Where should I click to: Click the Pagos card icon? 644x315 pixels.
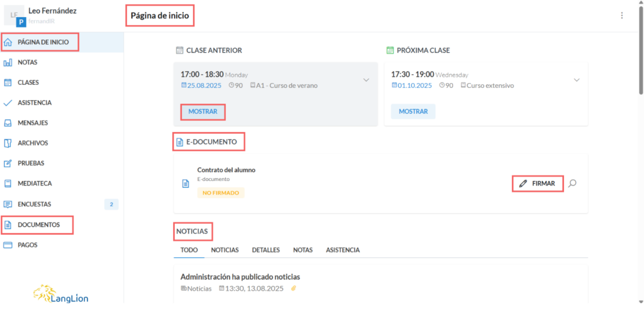click(8, 245)
